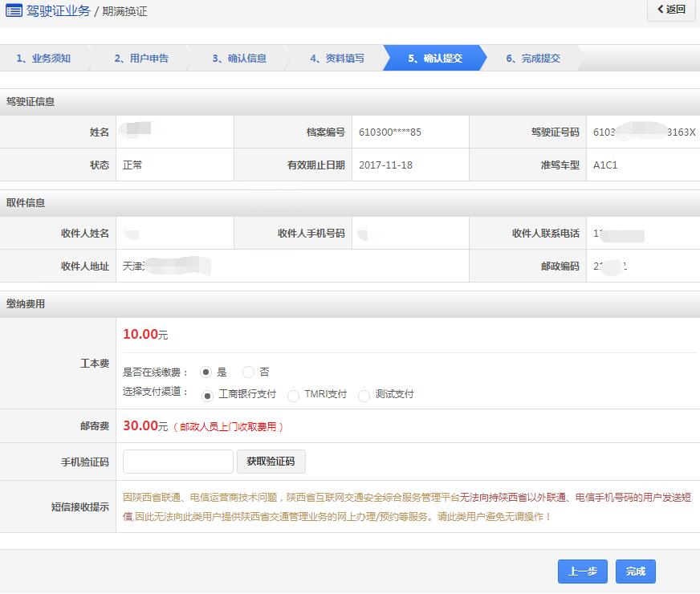Click the verification code input field

[x=177, y=462]
